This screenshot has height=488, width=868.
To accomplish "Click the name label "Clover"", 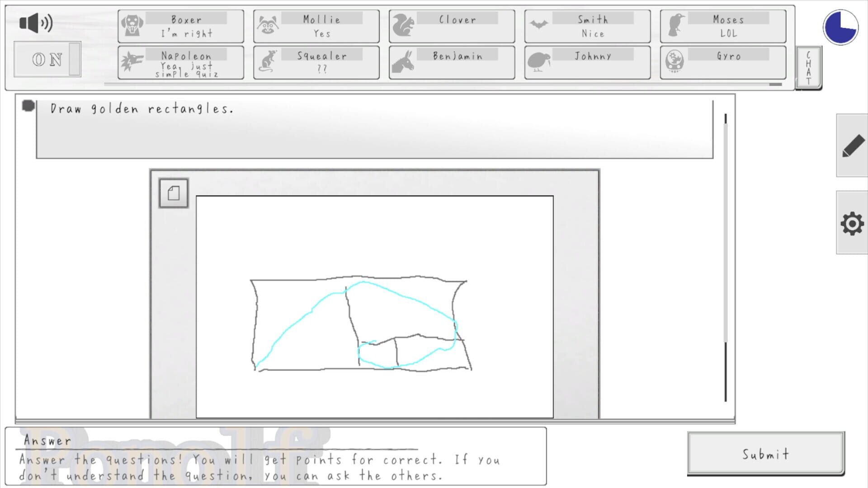I will click(458, 19).
